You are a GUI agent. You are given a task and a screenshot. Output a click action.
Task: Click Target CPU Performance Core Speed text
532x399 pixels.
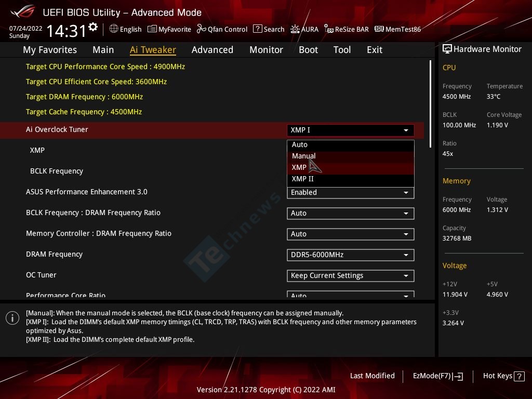click(105, 66)
